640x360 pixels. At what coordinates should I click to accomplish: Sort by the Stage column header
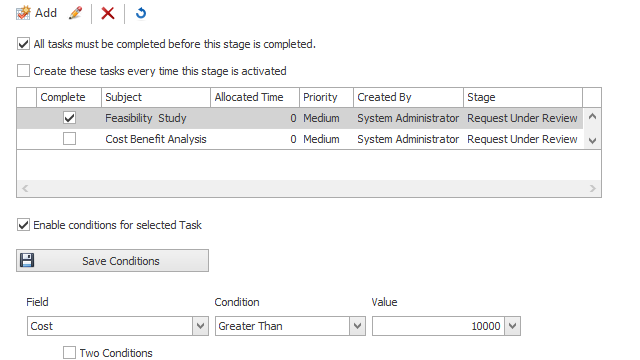coord(523,97)
